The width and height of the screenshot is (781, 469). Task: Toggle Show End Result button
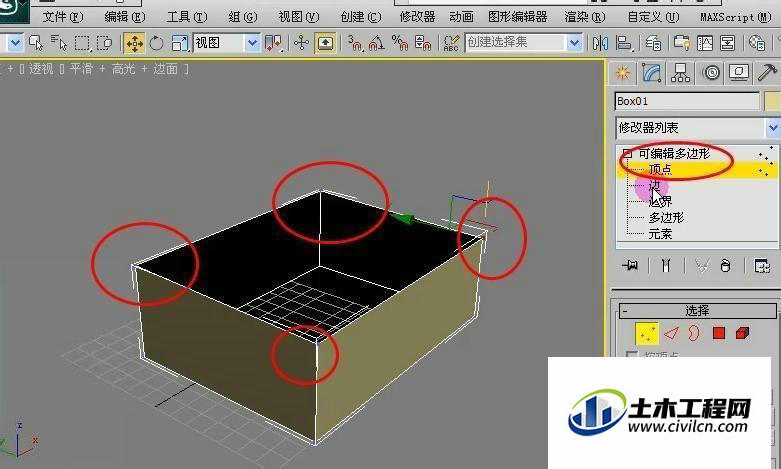pos(666,266)
